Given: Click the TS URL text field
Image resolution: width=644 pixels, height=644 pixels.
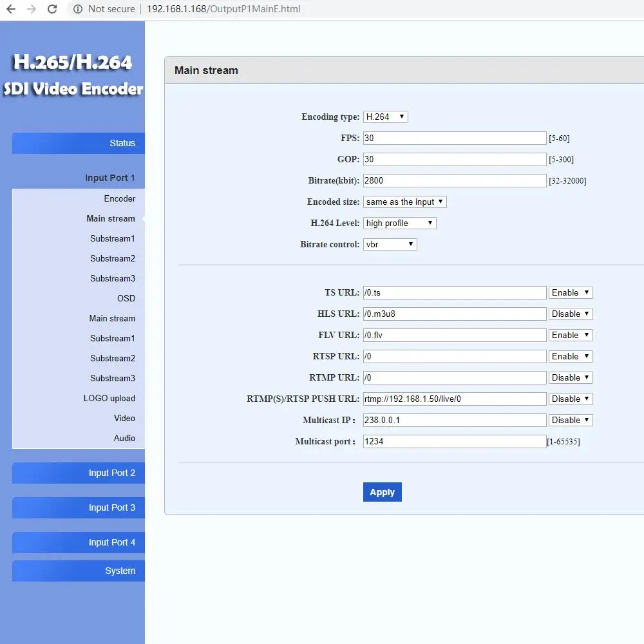Looking at the screenshot, I should click(455, 292).
